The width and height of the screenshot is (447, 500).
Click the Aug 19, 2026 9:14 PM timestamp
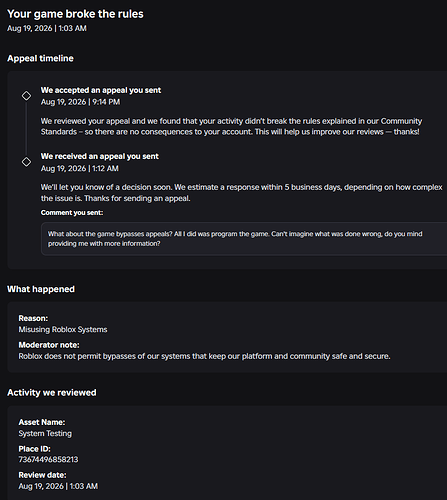[x=80, y=102]
